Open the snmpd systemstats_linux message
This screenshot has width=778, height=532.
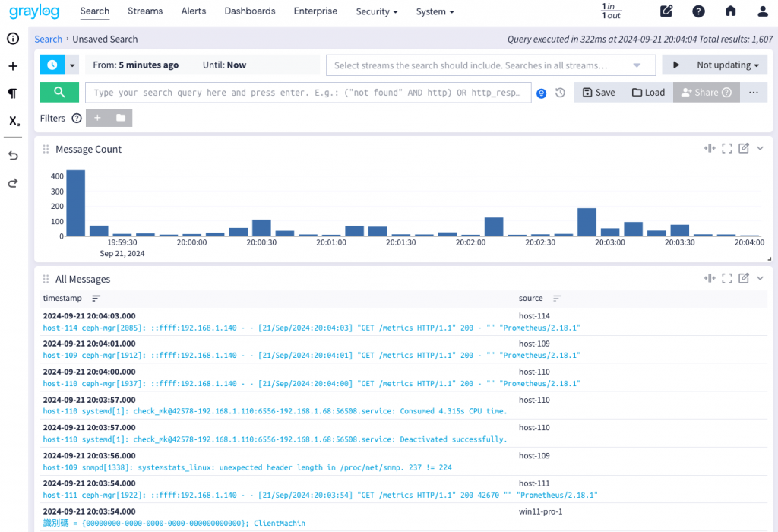247,467
